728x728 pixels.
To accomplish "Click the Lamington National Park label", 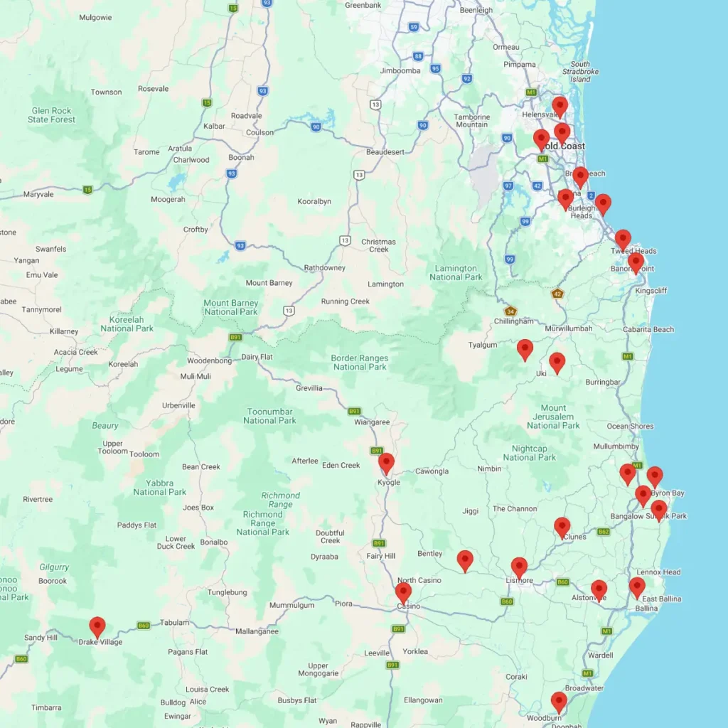I will click(x=456, y=273).
